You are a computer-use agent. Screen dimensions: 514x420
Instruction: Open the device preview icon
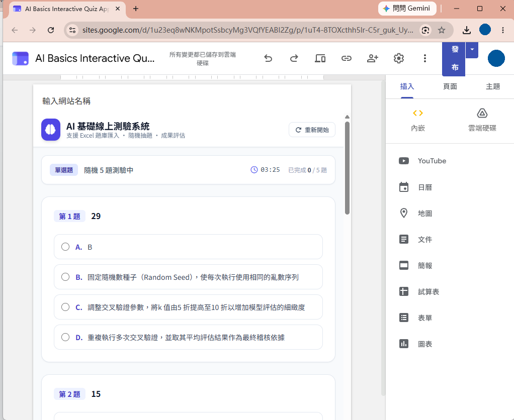pos(320,58)
